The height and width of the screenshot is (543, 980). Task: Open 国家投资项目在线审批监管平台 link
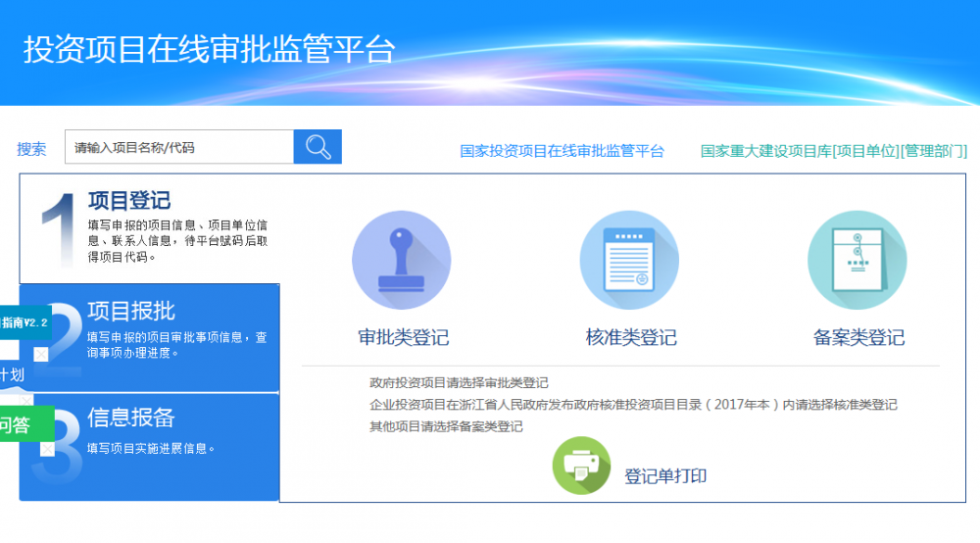(x=562, y=151)
